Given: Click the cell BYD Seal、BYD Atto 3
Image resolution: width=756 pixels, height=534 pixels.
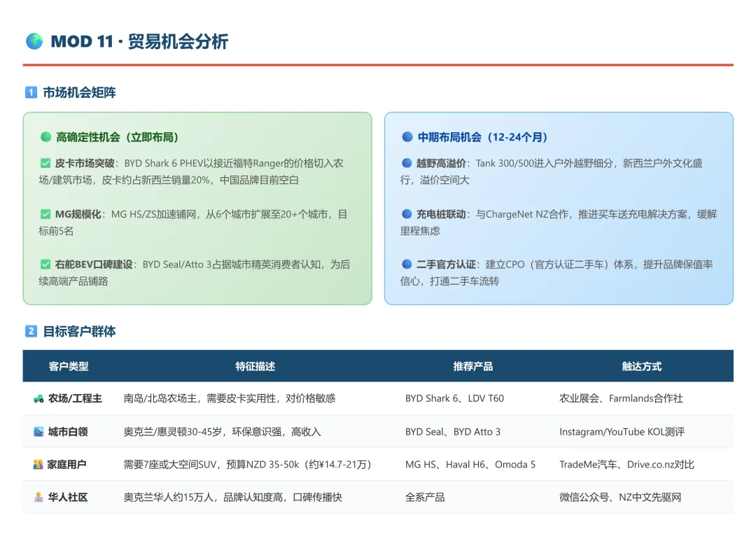Looking at the screenshot, I should (453, 432).
